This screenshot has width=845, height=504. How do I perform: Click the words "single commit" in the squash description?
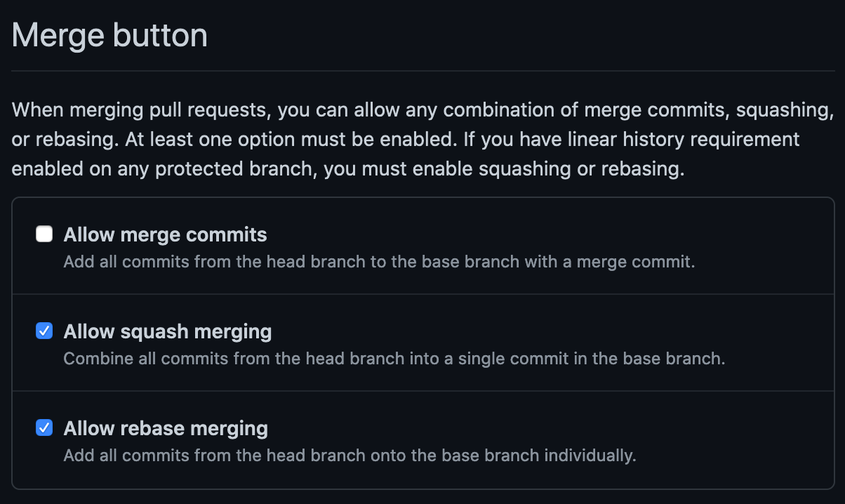click(x=511, y=359)
